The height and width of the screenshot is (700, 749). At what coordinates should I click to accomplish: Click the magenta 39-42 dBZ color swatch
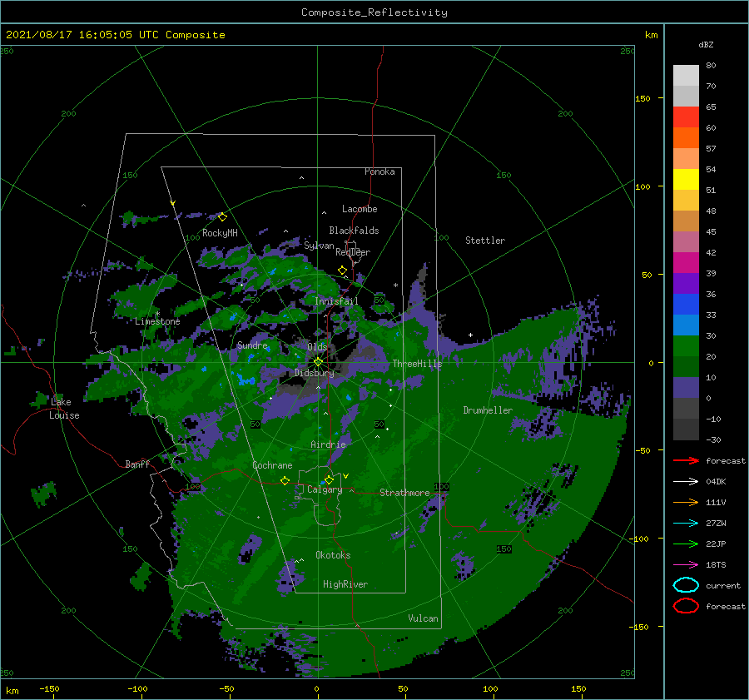tap(686, 262)
